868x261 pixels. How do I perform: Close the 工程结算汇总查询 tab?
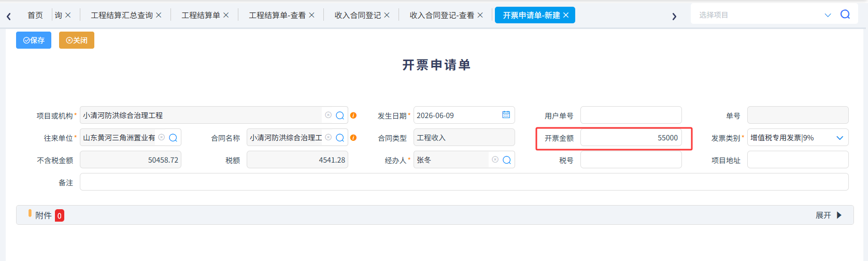tap(159, 16)
